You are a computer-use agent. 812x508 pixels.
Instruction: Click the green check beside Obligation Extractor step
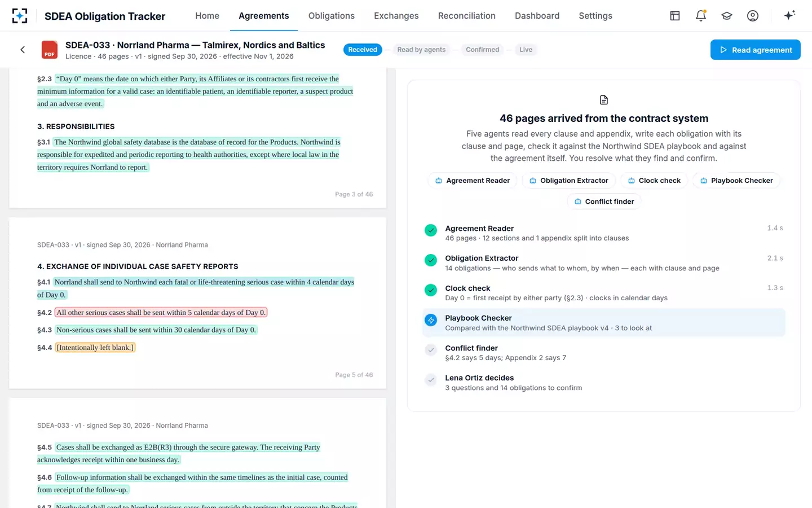431,260
